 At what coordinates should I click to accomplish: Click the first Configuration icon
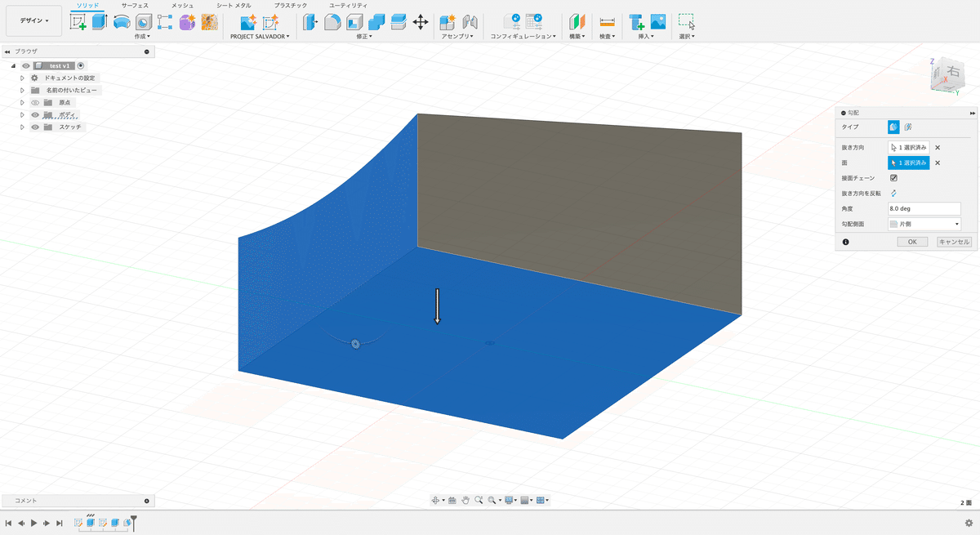[512, 22]
